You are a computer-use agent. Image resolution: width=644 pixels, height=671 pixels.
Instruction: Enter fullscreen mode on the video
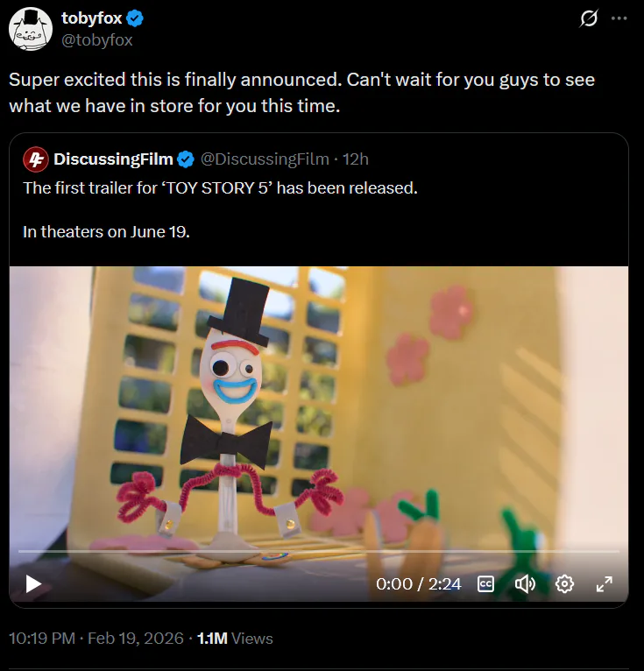(605, 583)
